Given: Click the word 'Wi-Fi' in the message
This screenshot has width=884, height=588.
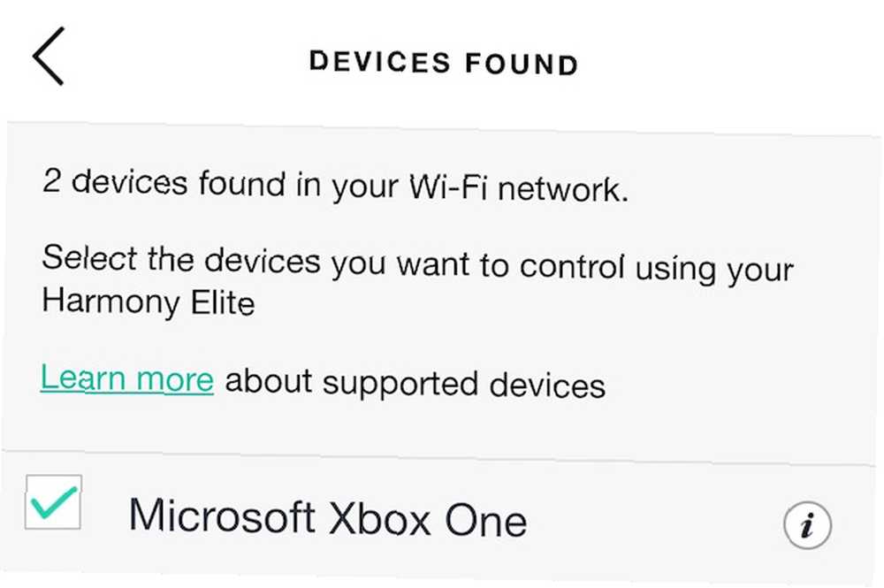Looking at the screenshot, I should tap(447, 187).
